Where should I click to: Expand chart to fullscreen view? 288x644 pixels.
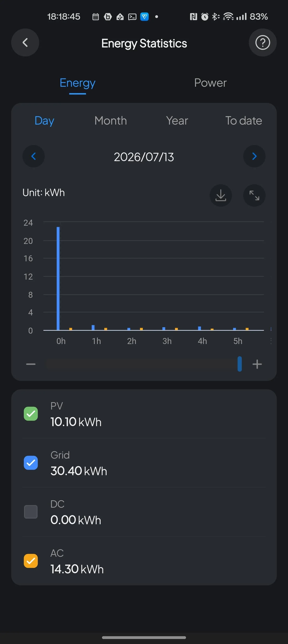[254, 195]
